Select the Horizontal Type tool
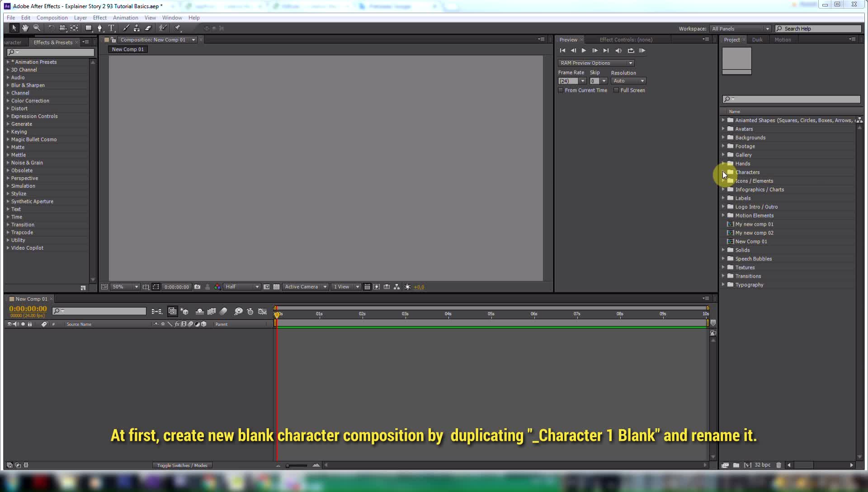Viewport: 868px width, 492px height. 111,28
